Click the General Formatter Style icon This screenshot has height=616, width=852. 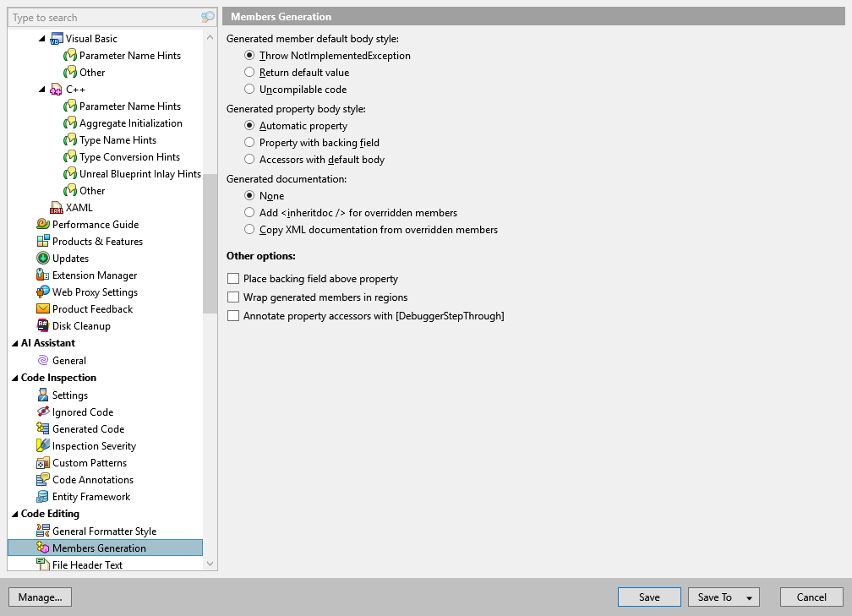[x=43, y=531]
